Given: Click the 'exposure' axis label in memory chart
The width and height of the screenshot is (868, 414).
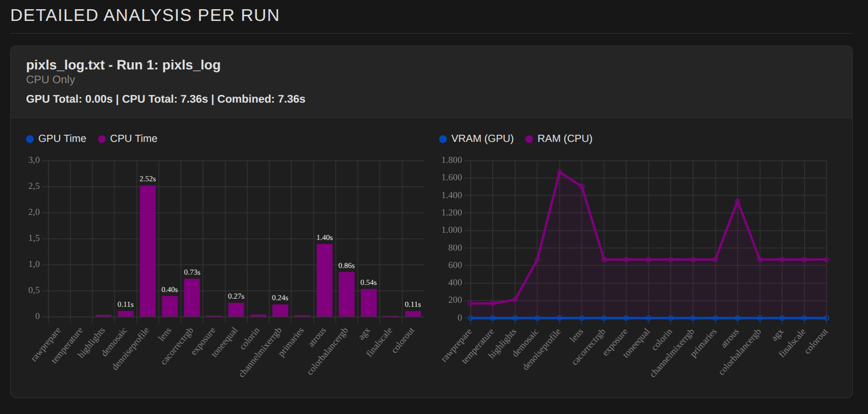Looking at the screenshot, I should [x=615, y=342].
